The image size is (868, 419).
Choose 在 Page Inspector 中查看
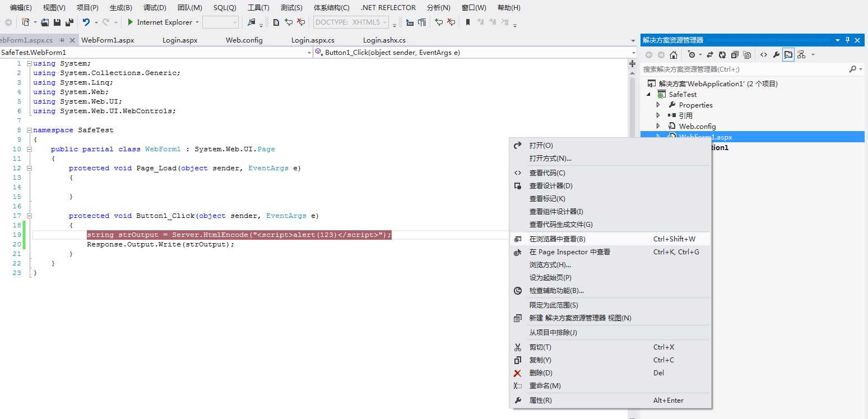(610, 252)
